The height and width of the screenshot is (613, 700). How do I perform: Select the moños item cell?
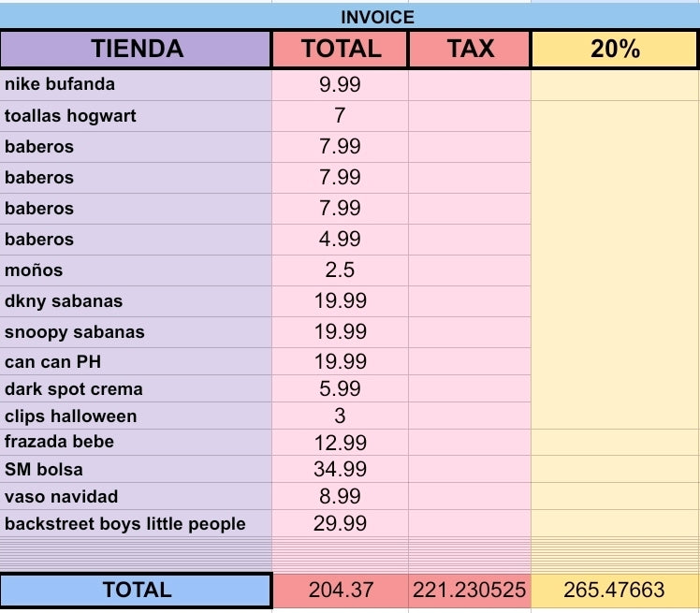point(137,270)
